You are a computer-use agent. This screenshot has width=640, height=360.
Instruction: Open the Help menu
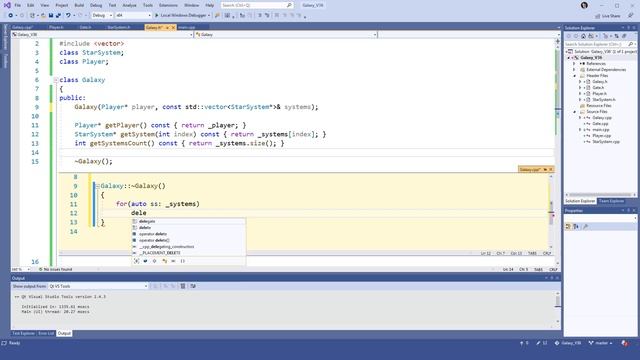tap(209, 5)
